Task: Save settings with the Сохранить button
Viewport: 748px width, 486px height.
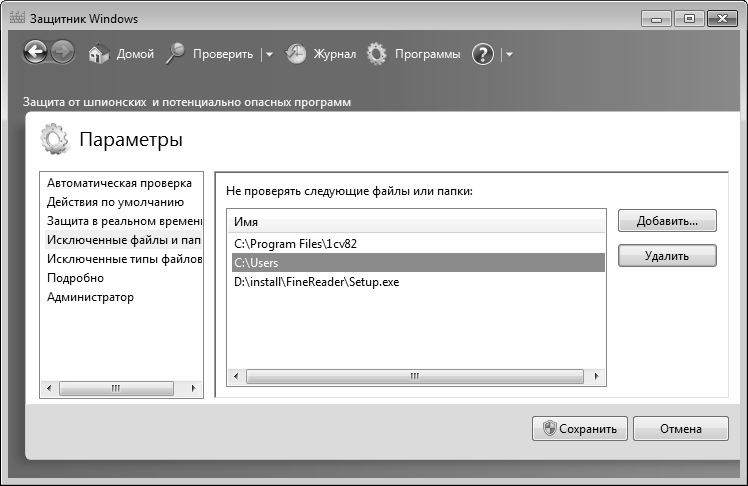Action: click(x=580, y=429)
